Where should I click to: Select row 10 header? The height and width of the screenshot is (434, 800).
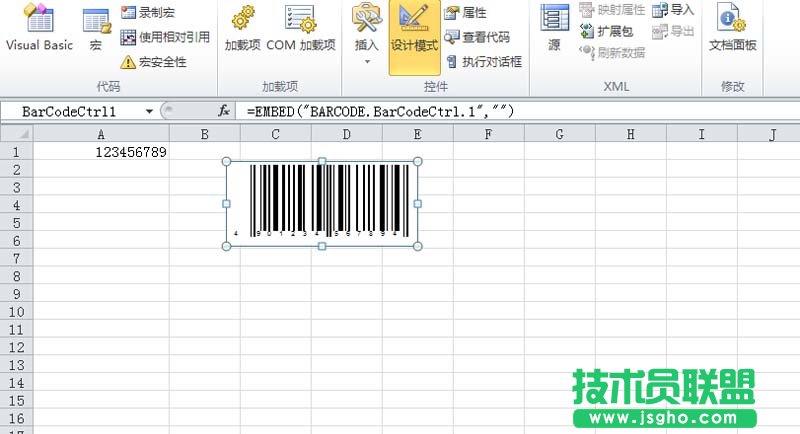(x=16, y=312)
